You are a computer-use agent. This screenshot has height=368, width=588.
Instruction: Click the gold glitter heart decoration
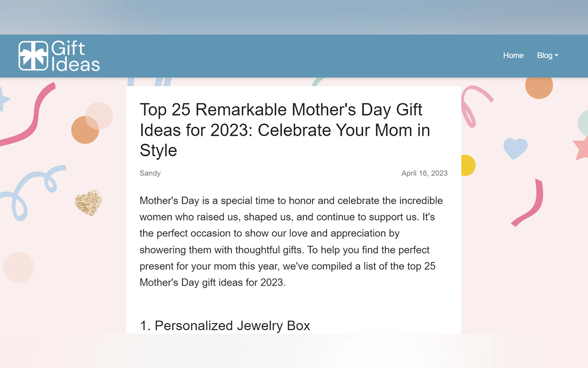point(88,202)
